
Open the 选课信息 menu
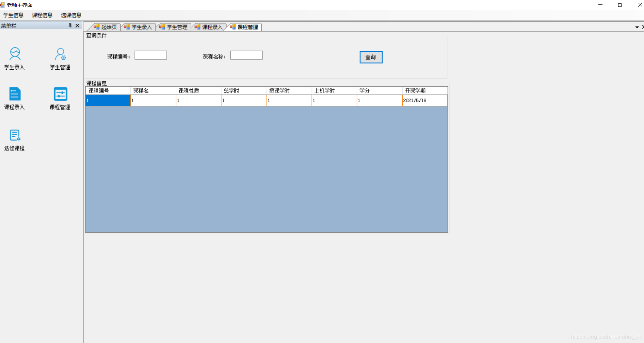tap(71, 15)
